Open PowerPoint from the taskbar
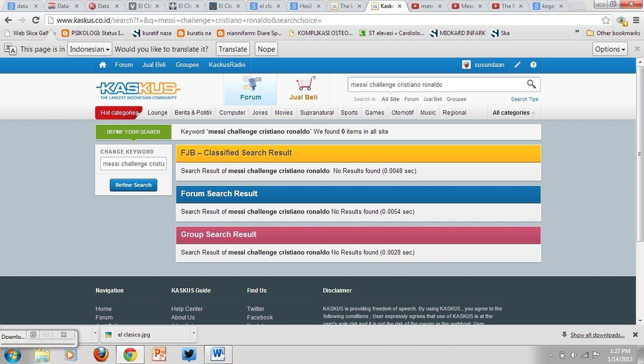644x364 pixels. pyautogui.click(x=159, y=354)
